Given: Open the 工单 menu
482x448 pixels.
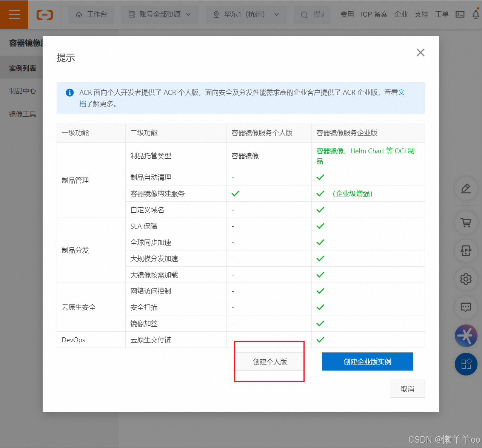Looking at the screenshot, I should pyautogui.click(x=442, y=14).
